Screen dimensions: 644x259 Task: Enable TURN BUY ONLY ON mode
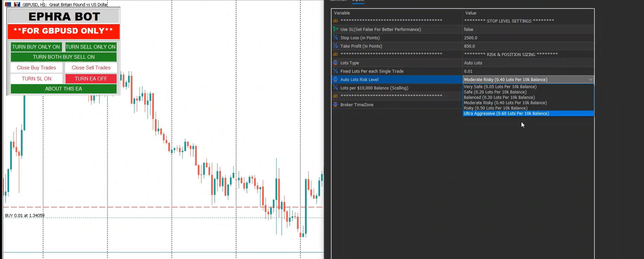(x=36, y=47)
